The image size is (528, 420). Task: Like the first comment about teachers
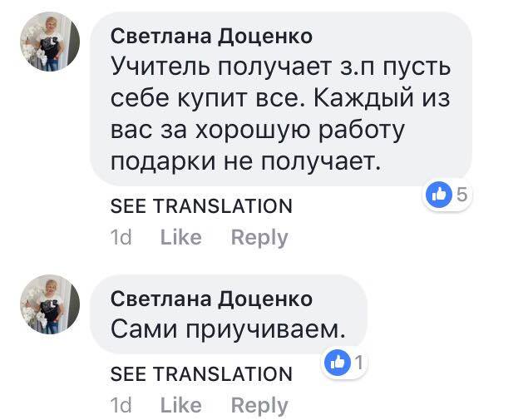pos(180,238)
